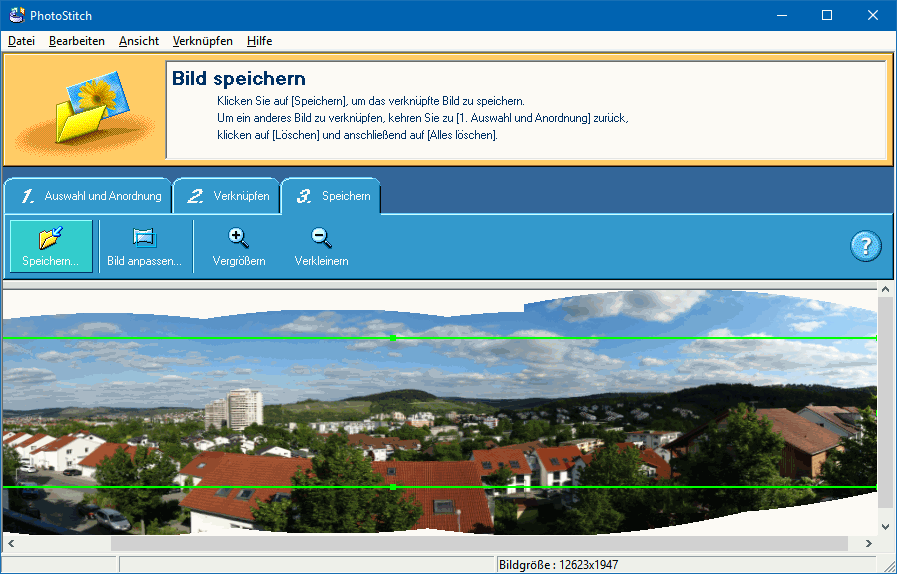
Task: Select the Speichern step tab
Action: tap(333, 196)
